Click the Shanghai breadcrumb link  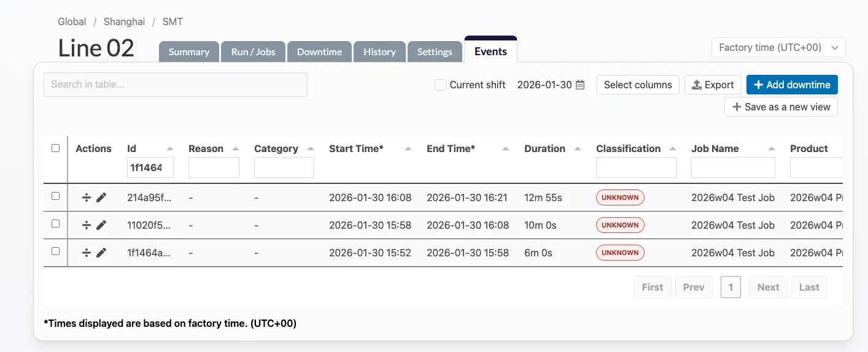(x=124, y=22)
